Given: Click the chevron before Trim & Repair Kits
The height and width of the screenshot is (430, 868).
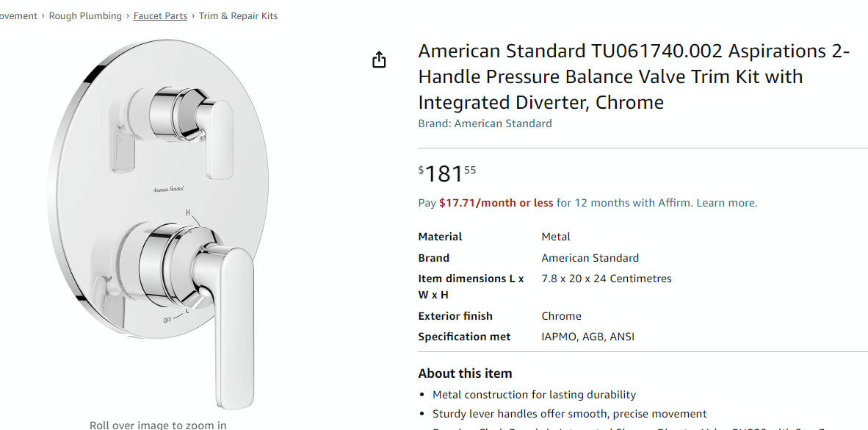Looking at the screenshot, I should (x=193, y=16).
